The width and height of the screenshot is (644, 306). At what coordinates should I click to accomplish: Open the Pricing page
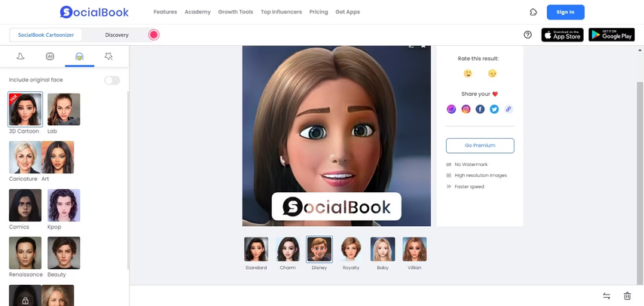click(319, 12)
